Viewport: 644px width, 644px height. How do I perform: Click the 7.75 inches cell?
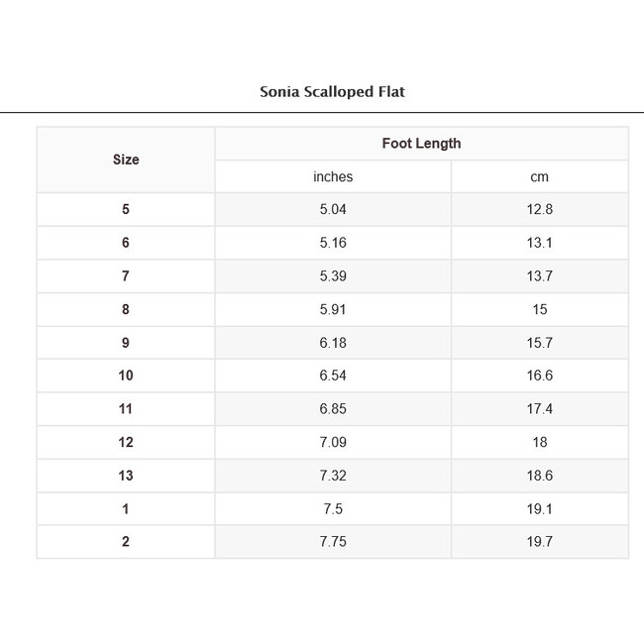point(333,542)
